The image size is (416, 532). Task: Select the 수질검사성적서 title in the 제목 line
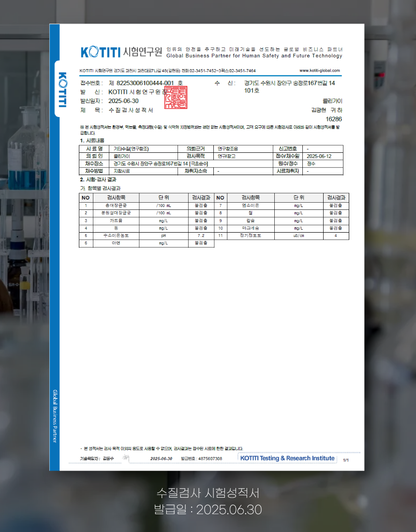click(131, 110)
